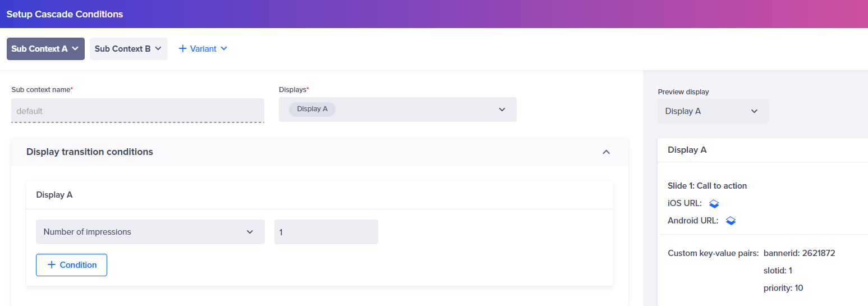Collapse Display transition conditions section
This screenshot has height=306, width=868.
point(606,152)
